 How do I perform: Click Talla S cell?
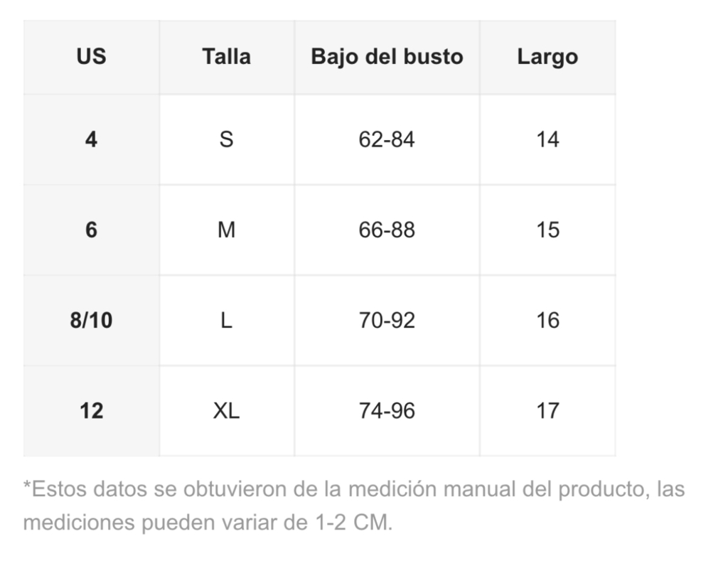[x=227, y=139]
